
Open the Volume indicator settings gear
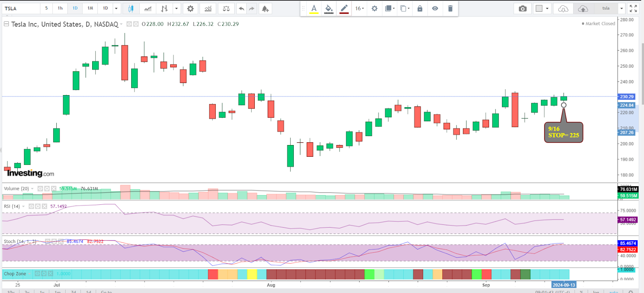(x=47, y=189)
